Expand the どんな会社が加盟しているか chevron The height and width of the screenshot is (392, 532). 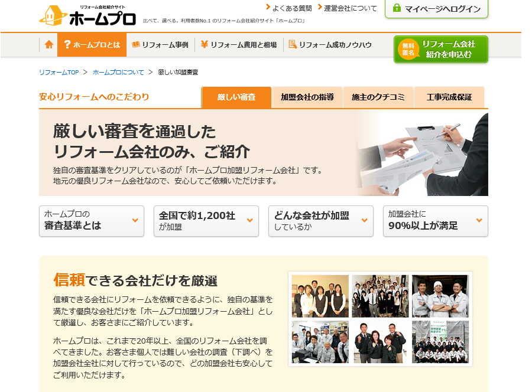364,220
